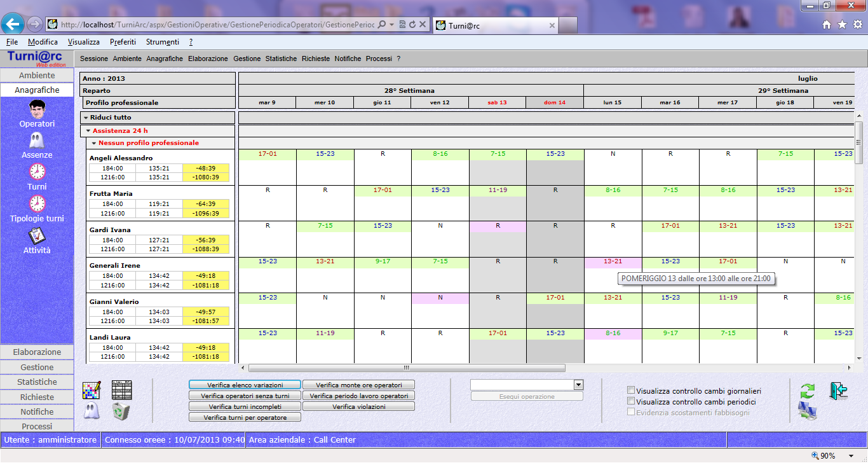Expand the Elaborazione sidebar section
The width and height of the screenshot is (868, 463).
click(x=37, y=352)
